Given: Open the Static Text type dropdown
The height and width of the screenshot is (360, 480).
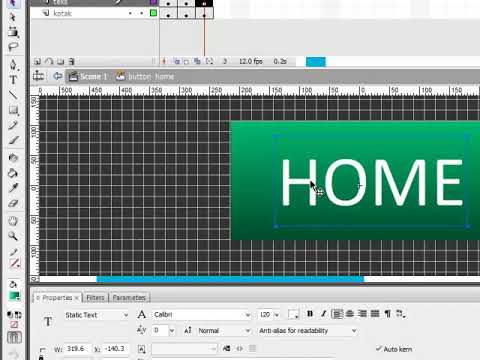Looking at the screenshot, I should (96, 315).
